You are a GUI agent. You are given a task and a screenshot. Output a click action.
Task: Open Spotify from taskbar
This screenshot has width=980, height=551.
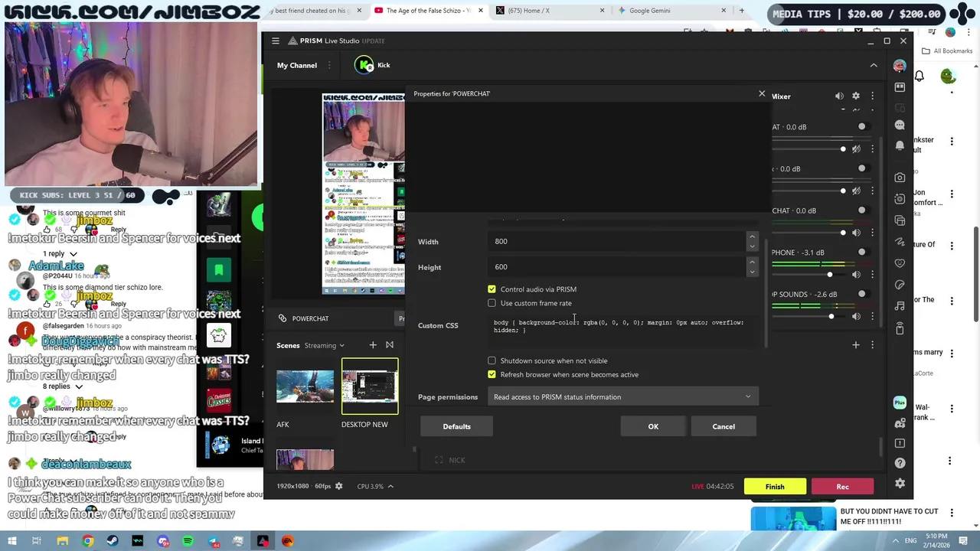pyautogui.click(x=188, y=541)
